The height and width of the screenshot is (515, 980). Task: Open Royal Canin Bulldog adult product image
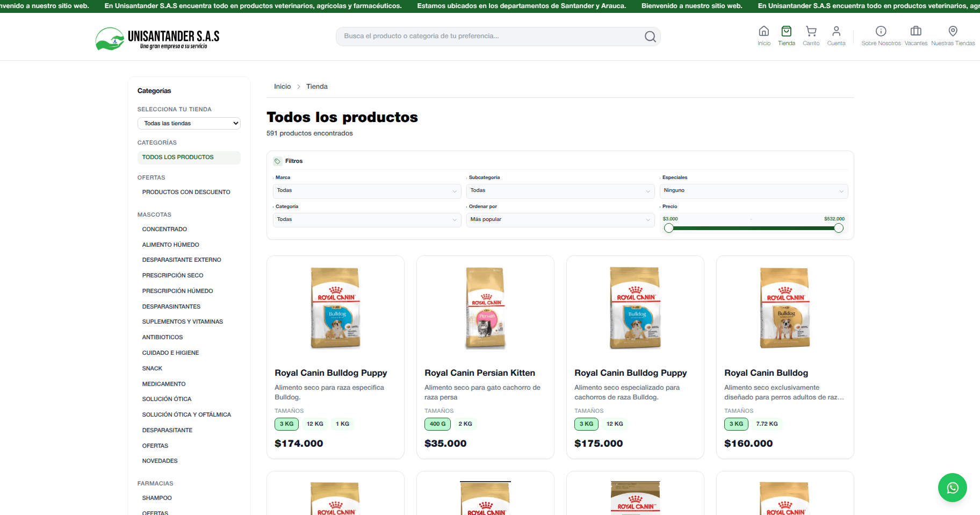tap(785, 308)
